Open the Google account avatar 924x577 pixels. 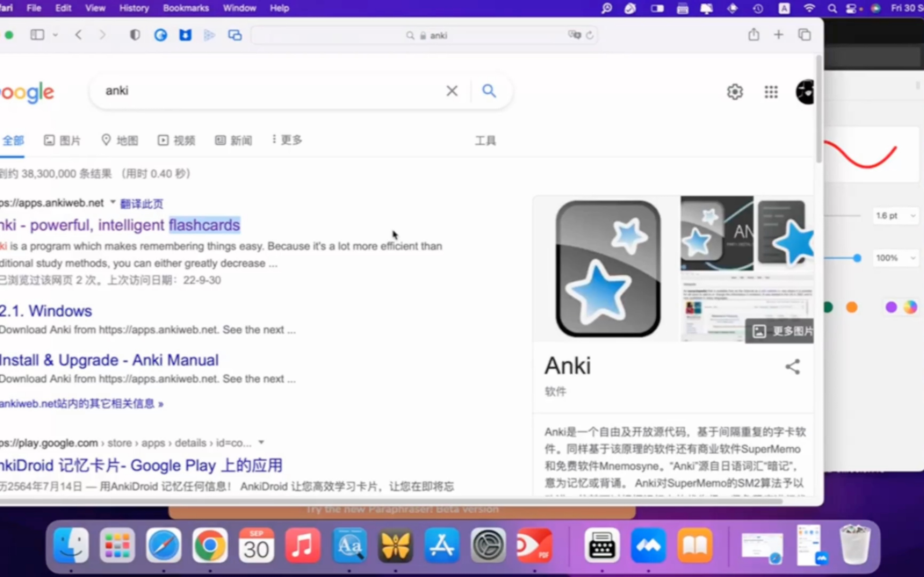pyautogui.click(x=805, y=92)
